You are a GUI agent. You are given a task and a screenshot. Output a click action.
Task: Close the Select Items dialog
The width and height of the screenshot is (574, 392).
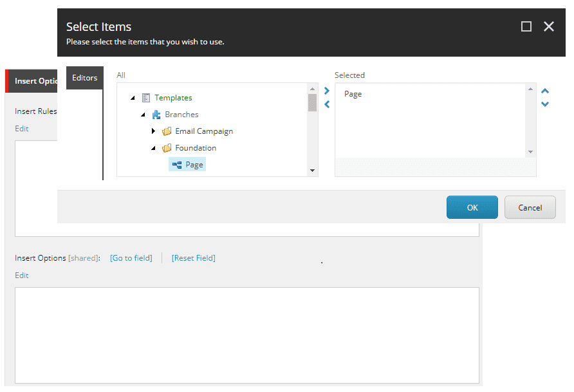pyautogui.click(x=549, y=26)
